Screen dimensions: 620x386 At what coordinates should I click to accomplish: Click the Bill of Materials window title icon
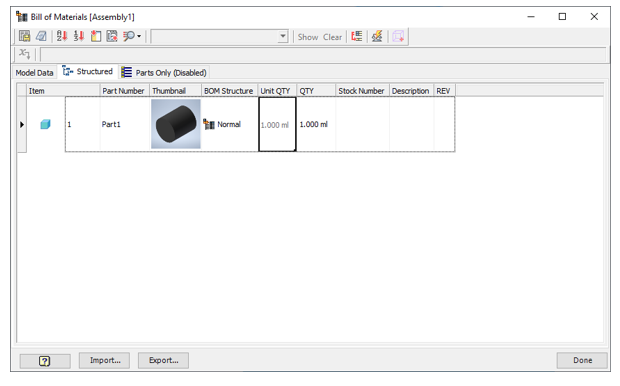coord(22,17)
